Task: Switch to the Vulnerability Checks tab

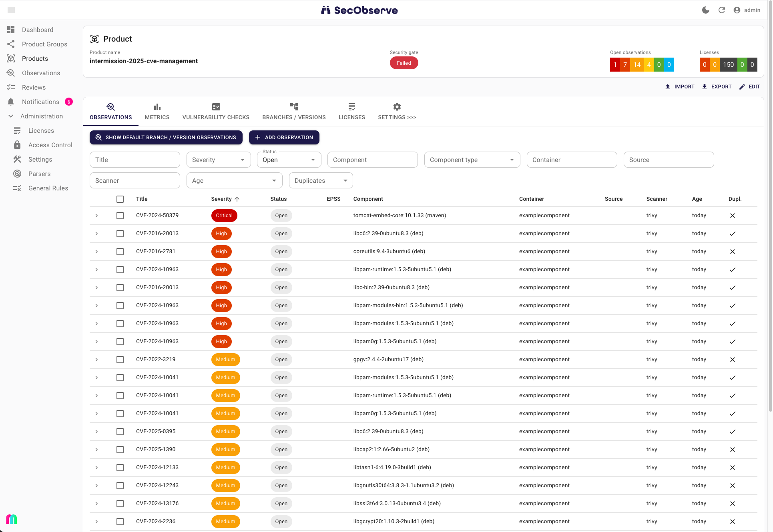Action: [216, 112]
